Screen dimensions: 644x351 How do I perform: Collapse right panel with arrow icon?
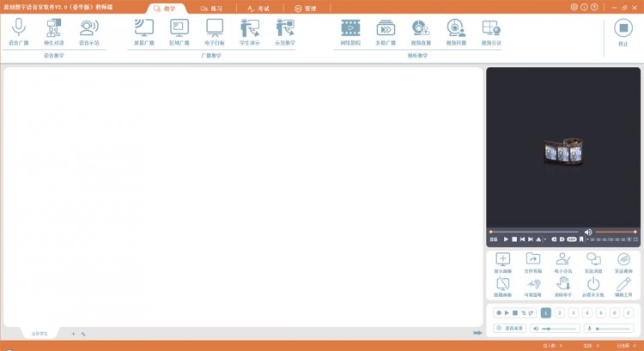(x=477, y=333)
